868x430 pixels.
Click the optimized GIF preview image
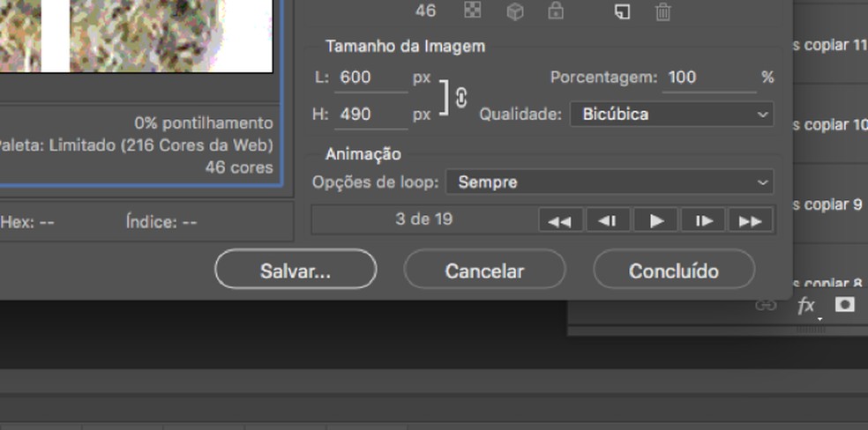pos(136,36)
